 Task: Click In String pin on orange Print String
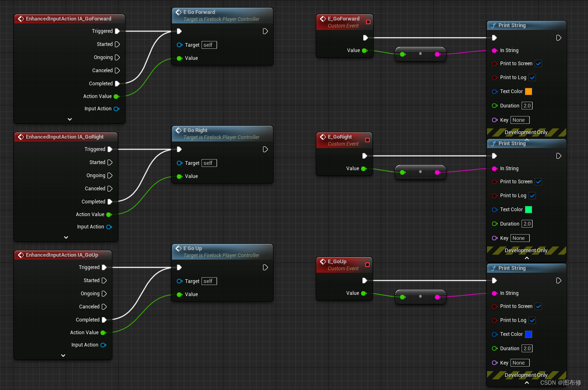click(x=495, y=50)
